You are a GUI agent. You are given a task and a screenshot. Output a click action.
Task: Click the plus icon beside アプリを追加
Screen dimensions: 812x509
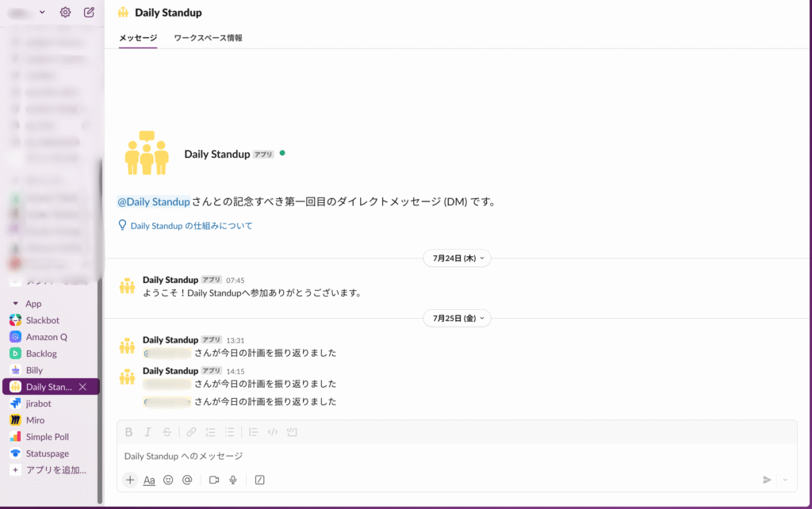point(16,469)
